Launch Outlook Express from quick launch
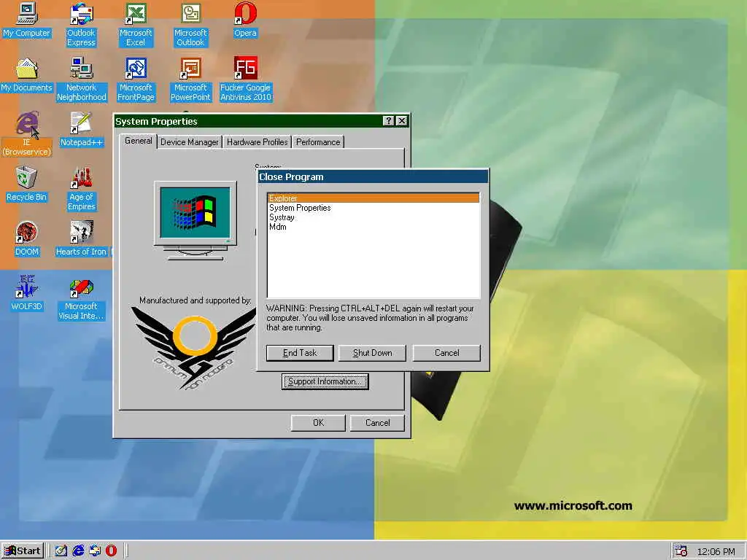The height and width of the screenshot is (560, 747). pyautogui.click(x=94, y=551)
